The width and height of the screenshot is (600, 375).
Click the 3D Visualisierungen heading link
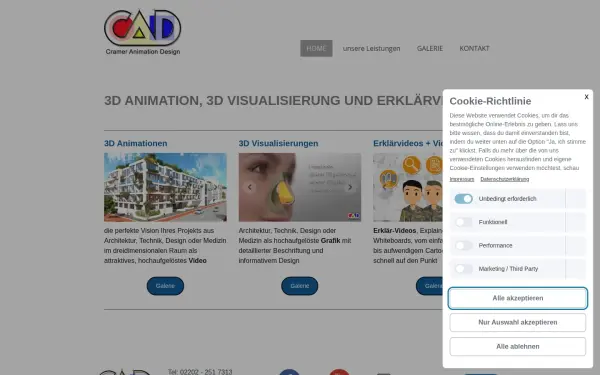278,143
